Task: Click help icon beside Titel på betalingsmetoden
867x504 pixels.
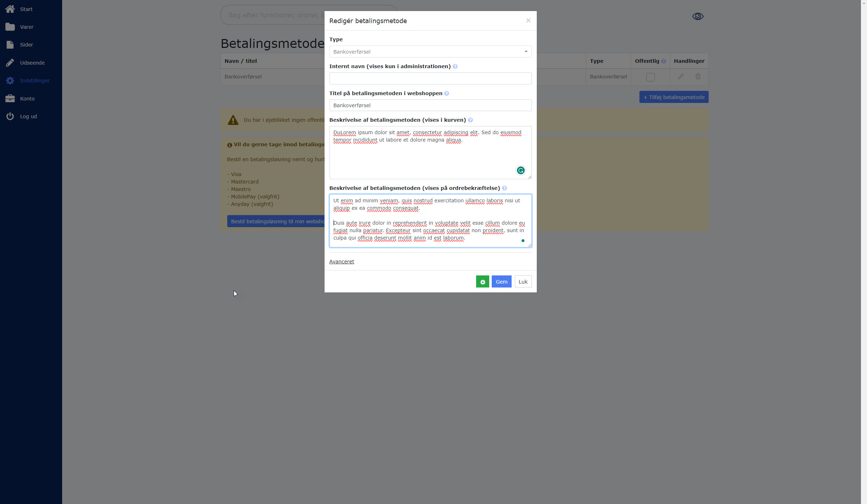Action: [x=447, y=94]
